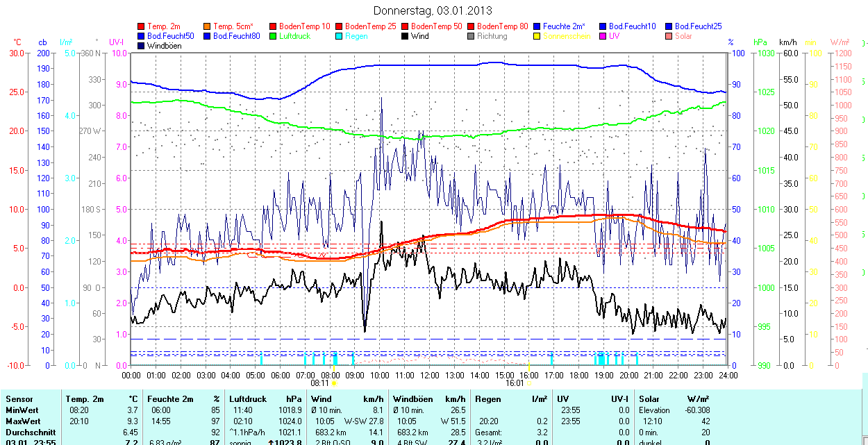The width and height of the screenshot is (868, 445).
Task: Click the chart title Donnerstag, 03.01.2013
Action: (433, 10)
